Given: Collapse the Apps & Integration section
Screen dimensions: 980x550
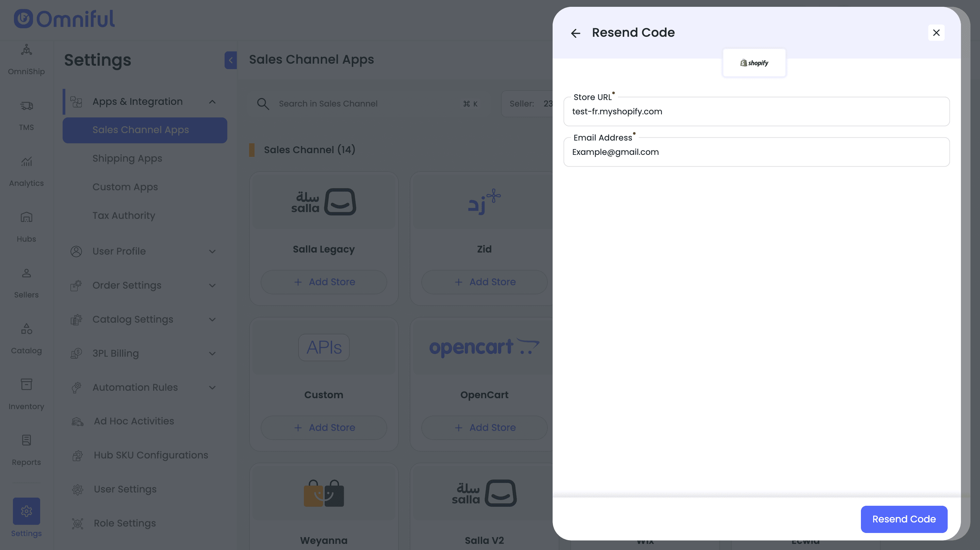Looking at the screenshot, I should (212, 102).
